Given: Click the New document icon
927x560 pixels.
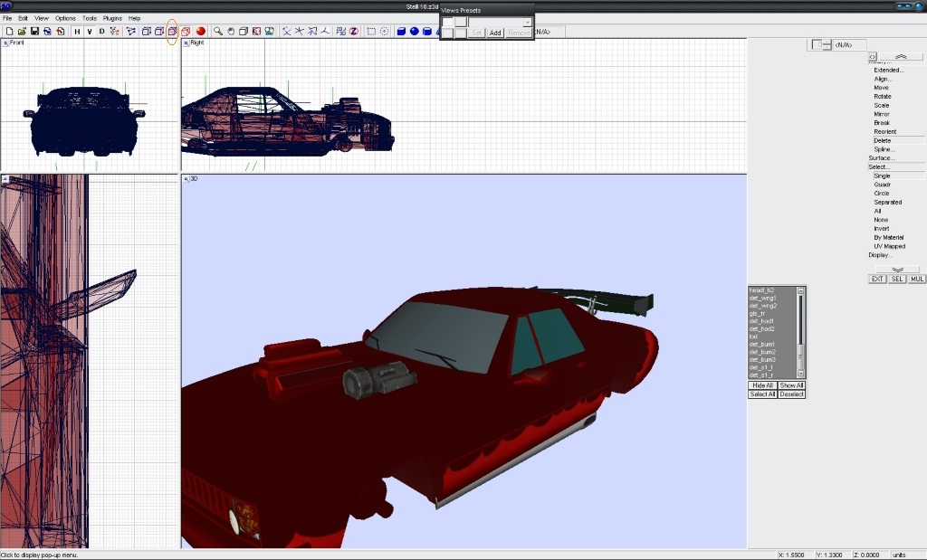Looking at the screenshot, I should (x=9, y=32).
